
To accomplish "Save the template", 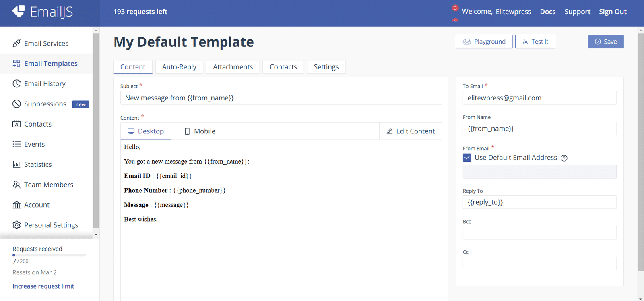I will tap(605, 42).
